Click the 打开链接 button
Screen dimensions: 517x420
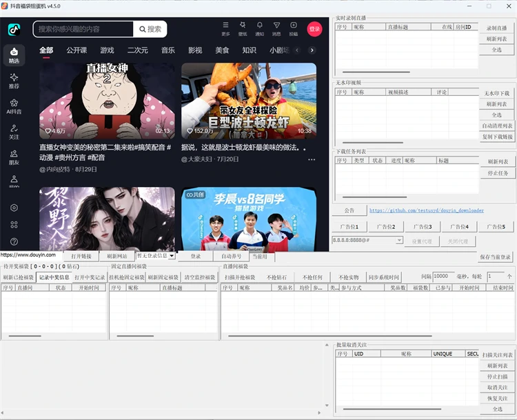81,257
